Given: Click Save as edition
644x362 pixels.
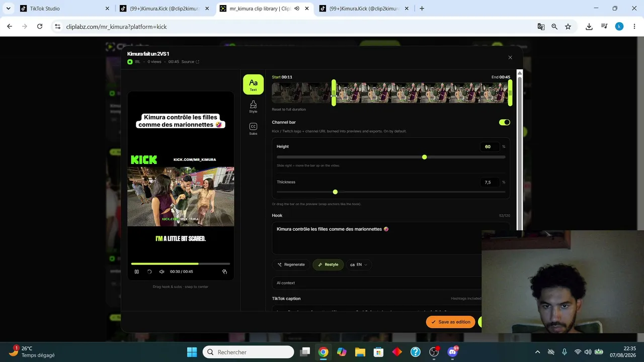Looking at the screenshot, I should coord(450,322).
